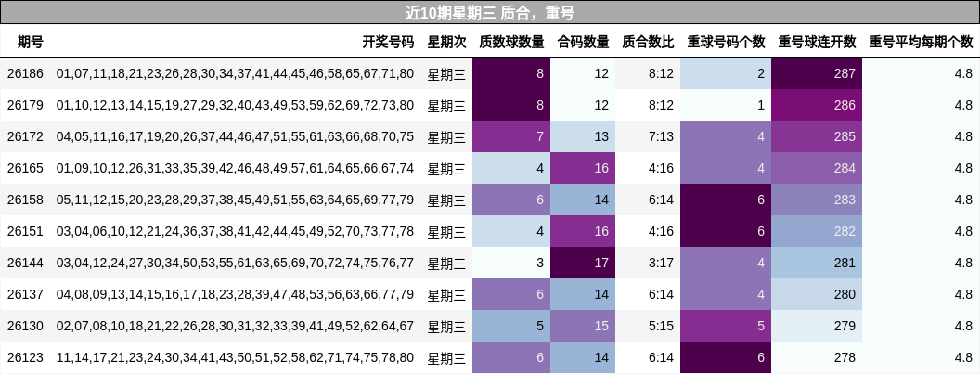This screenshot has width=980, height=374.
Task: Click the draw numbers of issue 26151
Action: click(235, 231)
